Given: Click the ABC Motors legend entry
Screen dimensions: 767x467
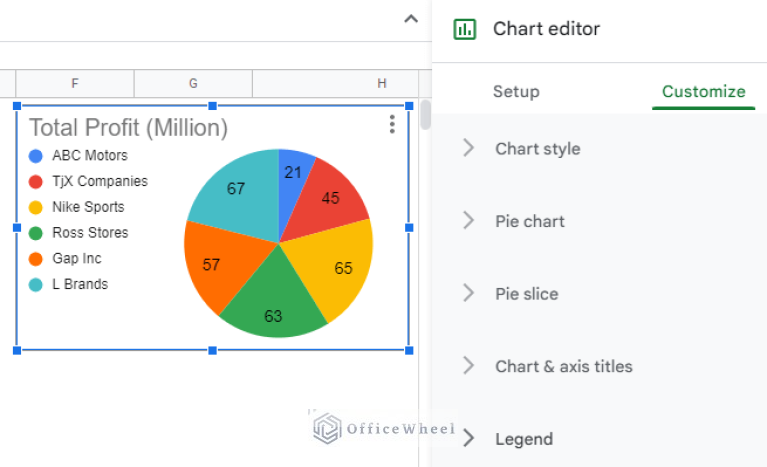Looking at the screenshot, I should 78,156.
